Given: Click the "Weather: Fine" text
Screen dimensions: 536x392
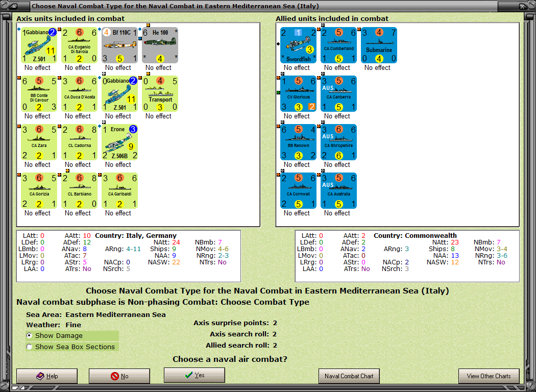Looking at the screenshot, I should pos(54,325).
